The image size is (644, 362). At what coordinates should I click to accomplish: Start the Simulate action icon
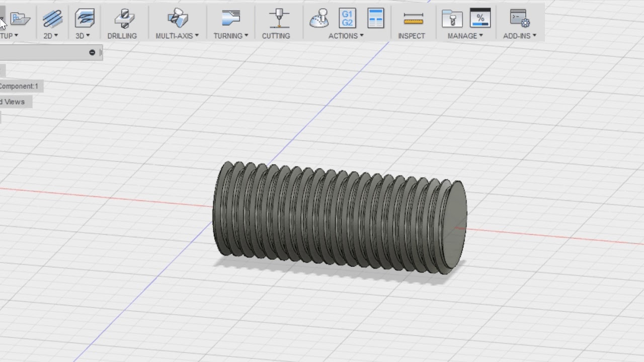point(319,19)
